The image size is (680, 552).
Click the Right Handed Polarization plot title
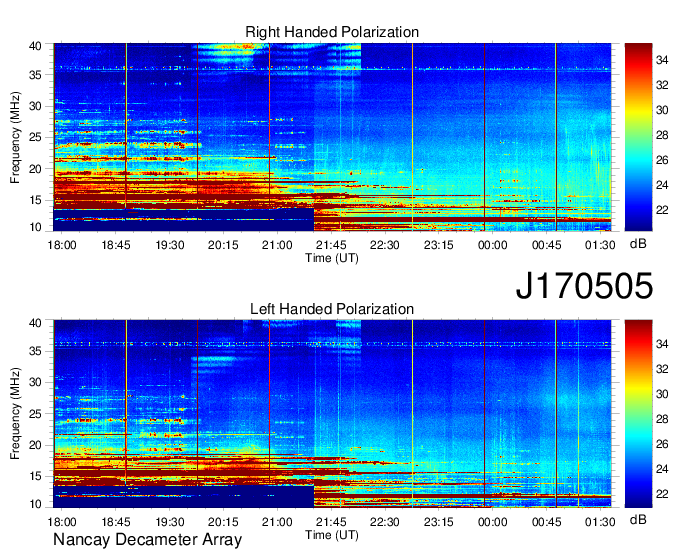[x=332, y=32]
